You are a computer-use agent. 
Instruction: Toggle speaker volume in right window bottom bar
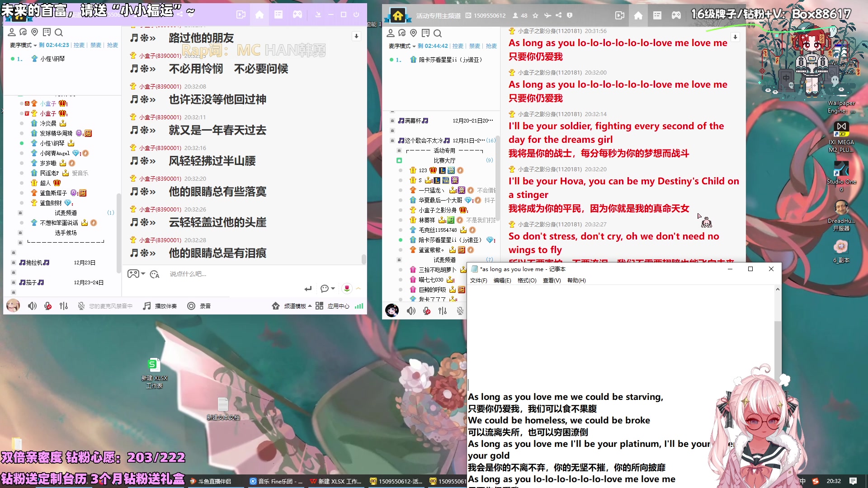(x=411, y=311)
